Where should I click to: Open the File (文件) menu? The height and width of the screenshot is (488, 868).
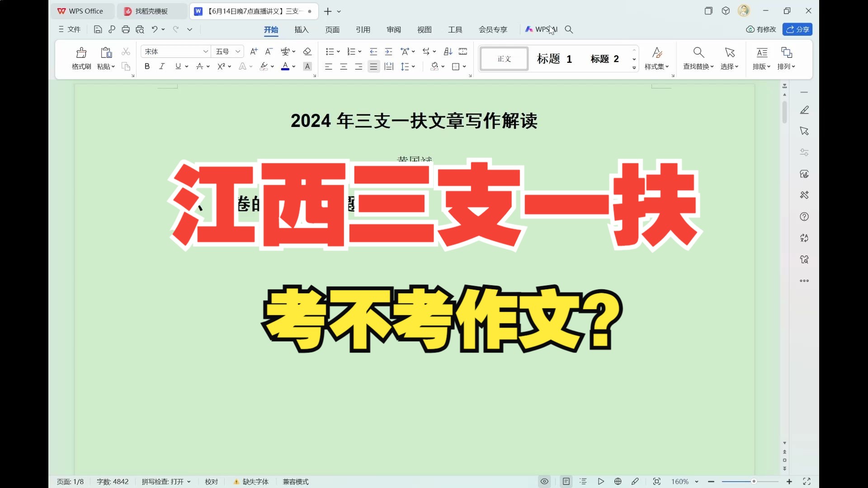point(69,29)
